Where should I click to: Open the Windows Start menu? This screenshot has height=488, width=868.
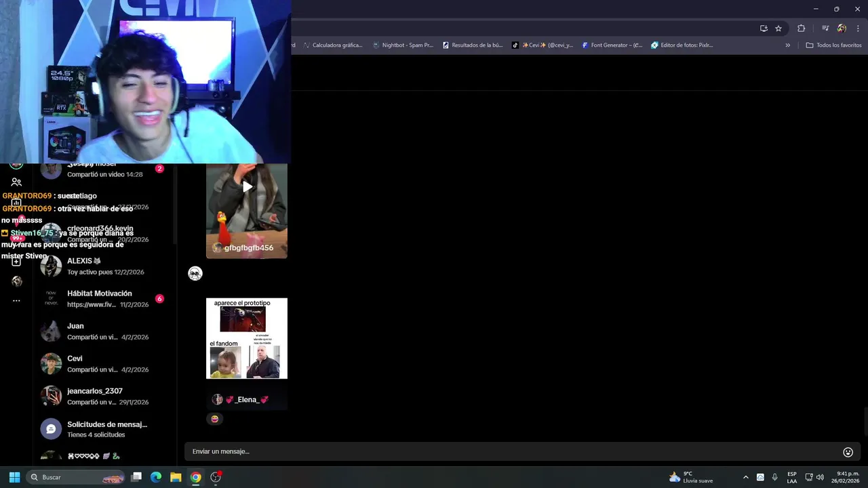tap(14, 477)
